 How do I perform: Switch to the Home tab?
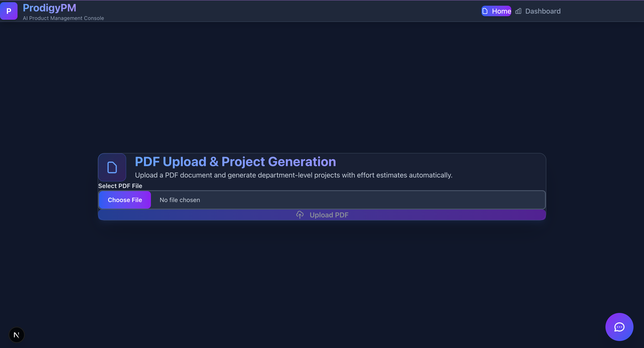pyautogui.click(x=496, y=11)
